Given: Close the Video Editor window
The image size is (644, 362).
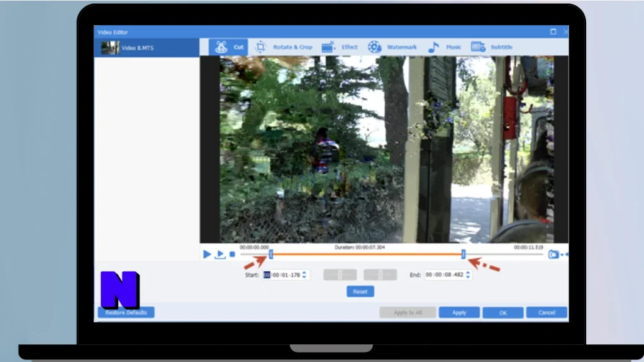Looking at the screenshot, I should [x=565, y=31].
